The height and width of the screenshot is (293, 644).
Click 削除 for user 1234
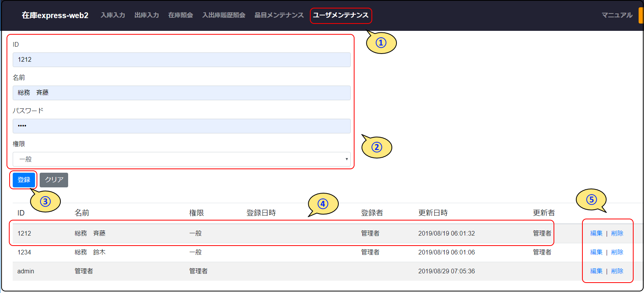pos(617,252)
